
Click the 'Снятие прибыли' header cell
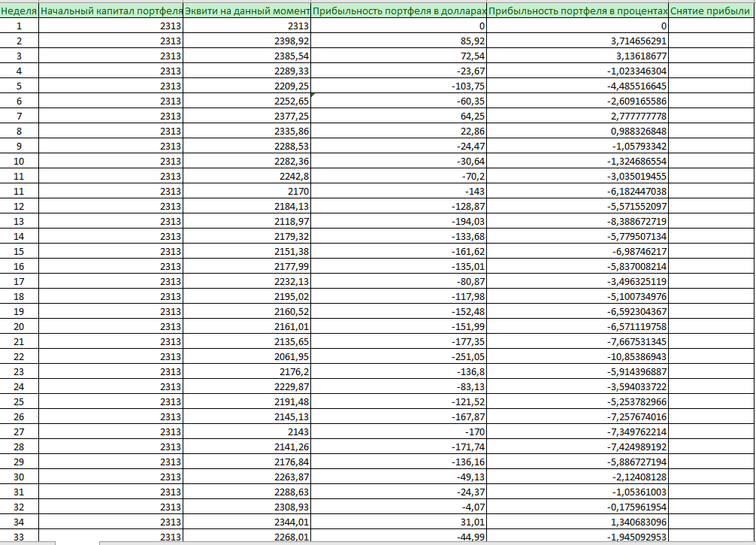(711, 11)
